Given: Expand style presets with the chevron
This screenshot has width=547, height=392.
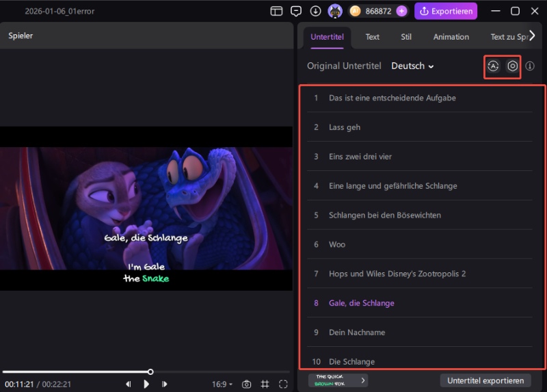Looking at the screenshot, I should 363,380.
